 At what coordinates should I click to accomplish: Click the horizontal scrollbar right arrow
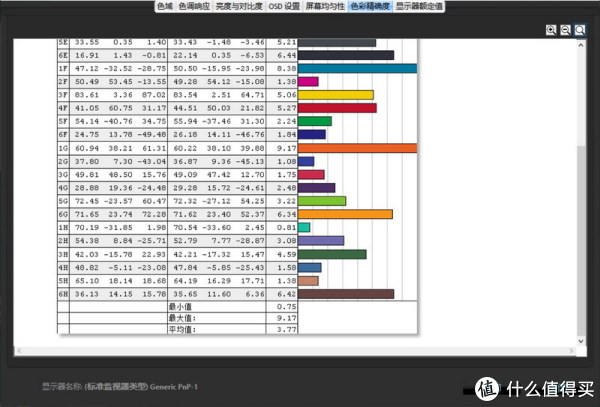(x=572, y=350)
